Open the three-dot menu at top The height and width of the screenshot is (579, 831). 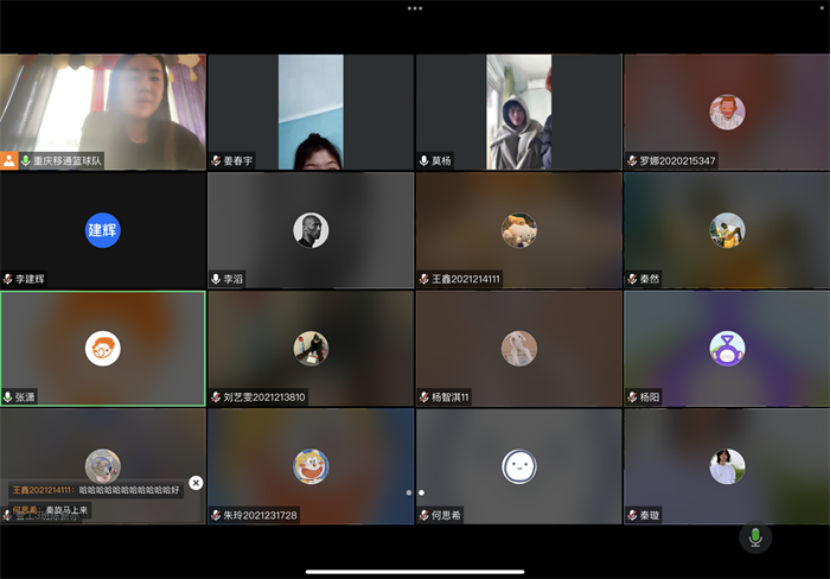tap(415, 8)
